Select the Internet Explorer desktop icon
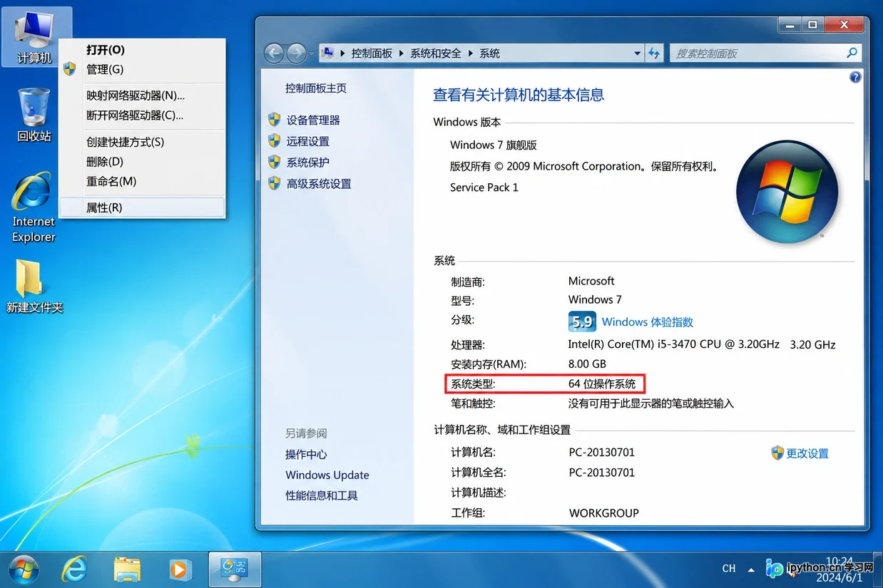The height and width of the screenshot is (588, 883). coord(34,207)
